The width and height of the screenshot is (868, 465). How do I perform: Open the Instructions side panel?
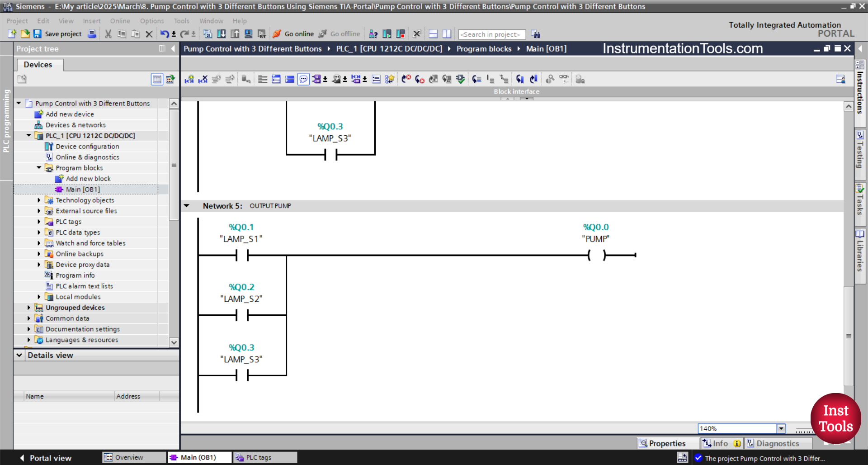(x=859, y=90)
